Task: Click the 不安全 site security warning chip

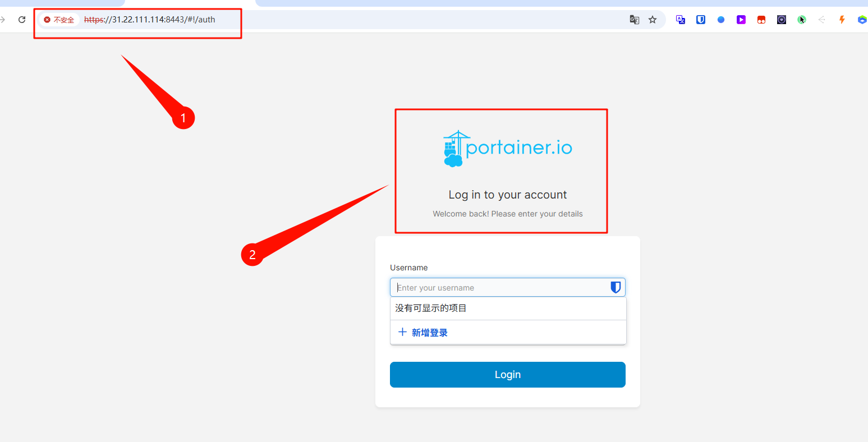Action: click(x=59, y=20)
